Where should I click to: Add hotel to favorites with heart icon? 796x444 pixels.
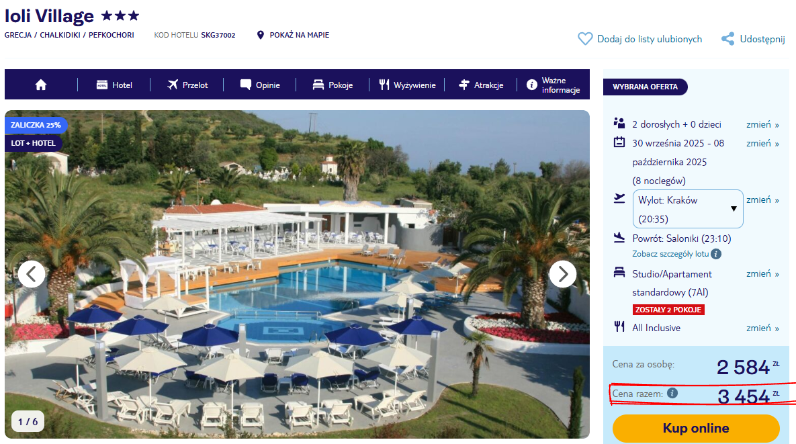point(585,39)
